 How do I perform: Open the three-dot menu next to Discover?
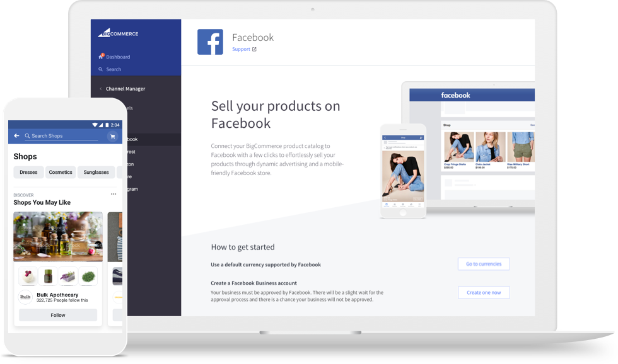pyautogui.click(x=114, y=194)
